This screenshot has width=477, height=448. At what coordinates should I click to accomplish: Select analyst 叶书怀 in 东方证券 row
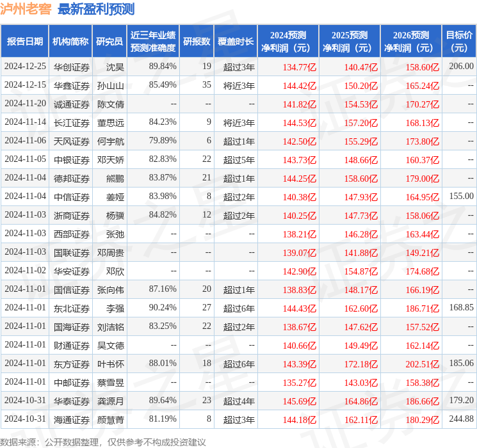click(x=110, y=364)
